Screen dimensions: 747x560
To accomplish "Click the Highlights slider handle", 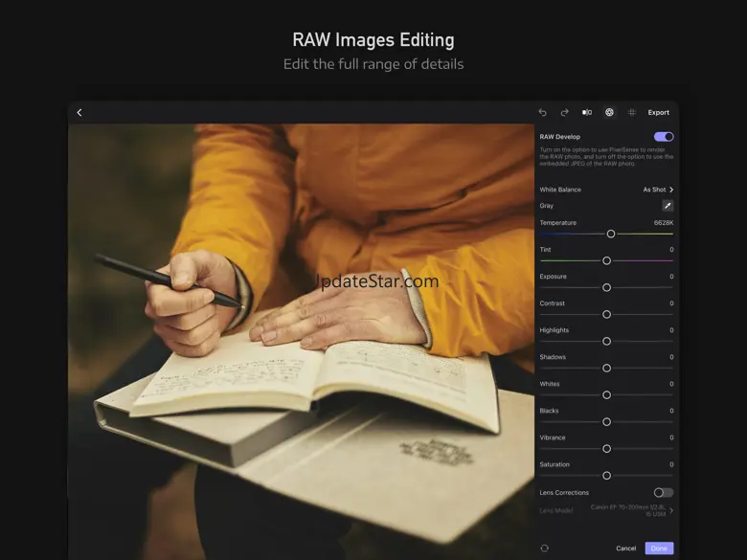I will tap(606, 342).
